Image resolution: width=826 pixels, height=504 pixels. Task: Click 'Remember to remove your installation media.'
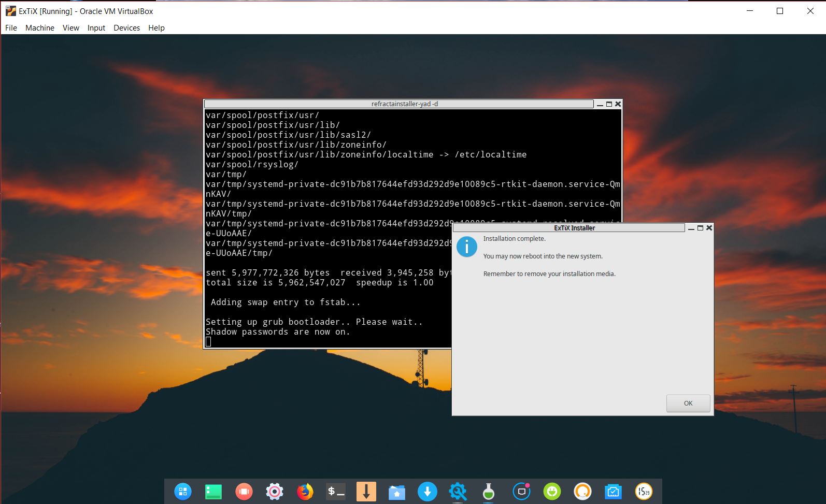[x=549, y=274]
